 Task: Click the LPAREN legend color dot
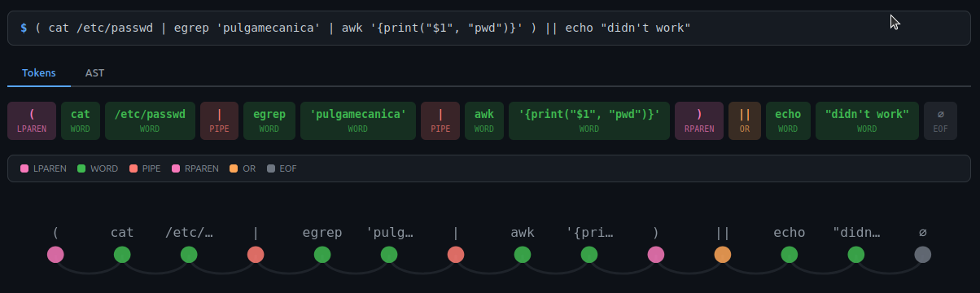pyautogui.click(x=24, y=168)
